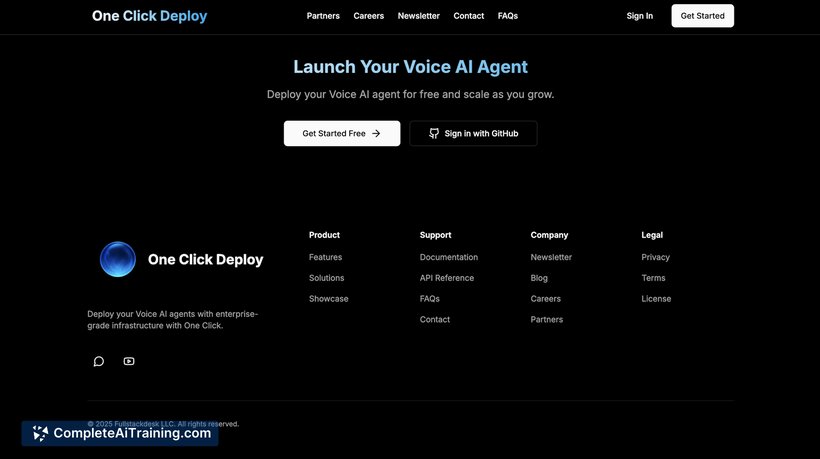Click the 'Deploy your Voice AI agent for free' subtitle
This screenshot has width=820, height=459.
[411, 95]
